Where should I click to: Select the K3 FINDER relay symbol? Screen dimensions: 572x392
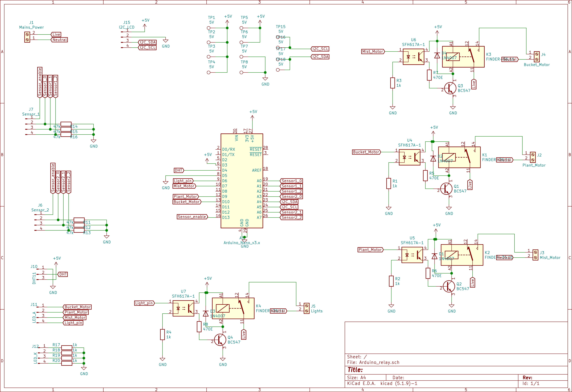point(463,57)
